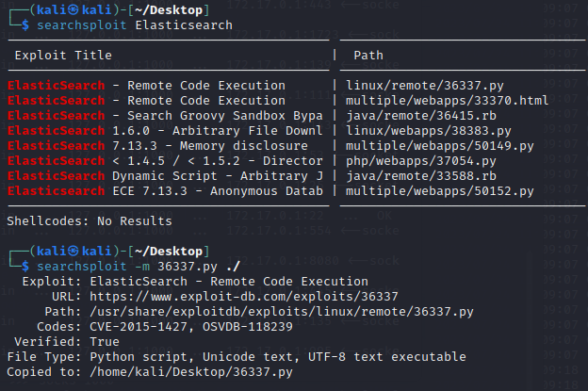This screenshot has height=391, width=588.
Task: Select path 'linux/remote/36337.py'
Action: (x=424, y=86)
